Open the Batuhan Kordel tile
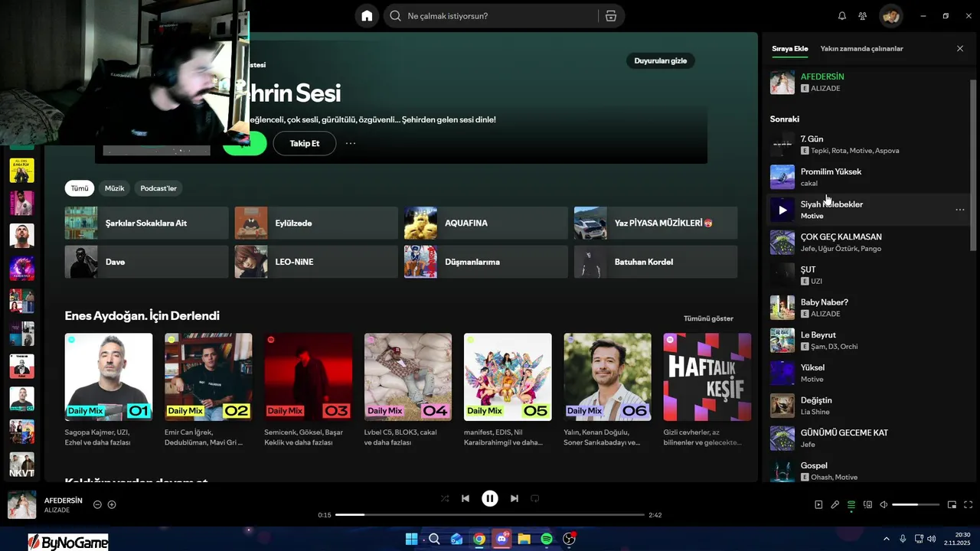The width and height of the screenshot is (980, 551). 656,262
